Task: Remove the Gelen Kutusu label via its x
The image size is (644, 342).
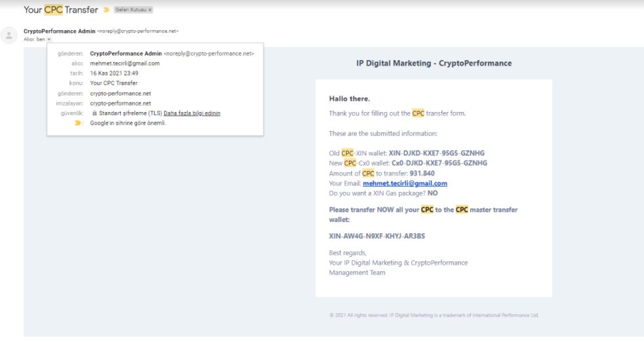Action: 150,10
